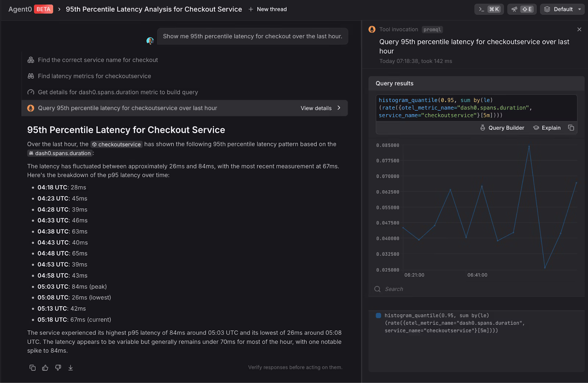Screen dimensions: 588x383
Task: Expand View details for the query step
Action: pos(320,108)
